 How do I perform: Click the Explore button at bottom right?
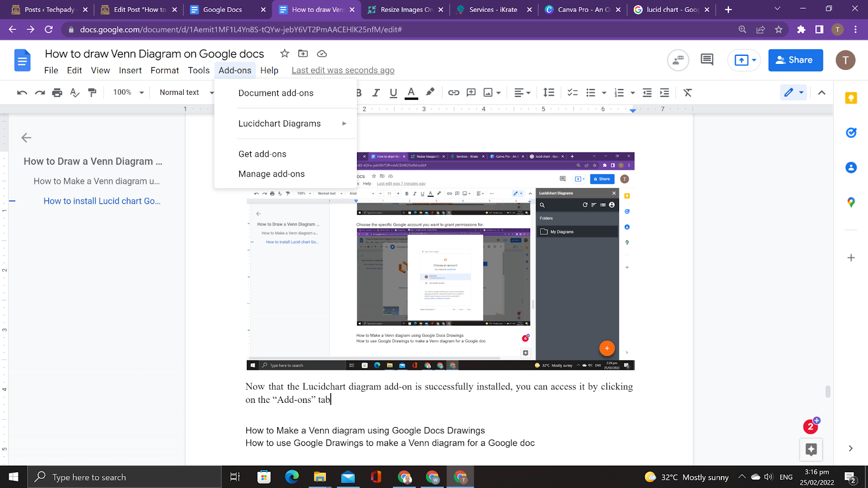811,449
